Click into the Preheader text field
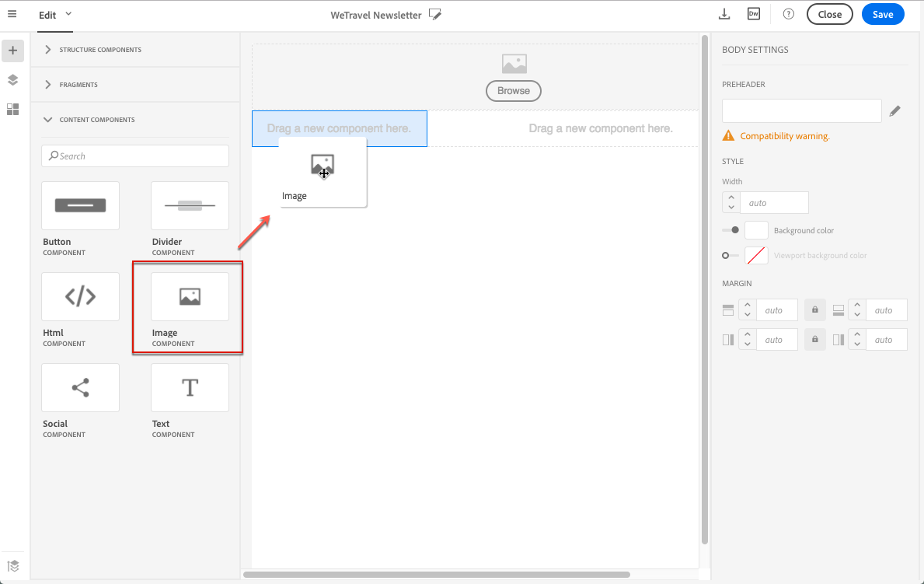 [x=801, y=111]
